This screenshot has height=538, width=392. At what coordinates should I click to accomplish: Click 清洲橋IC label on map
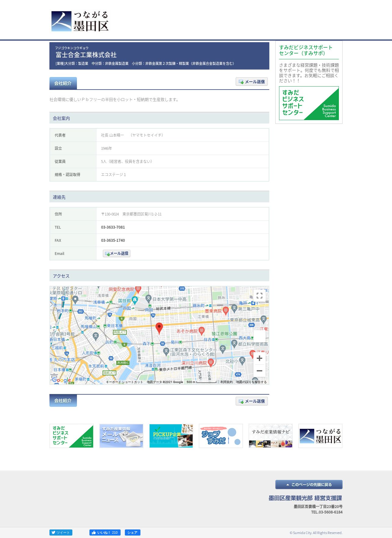[123, 363]
